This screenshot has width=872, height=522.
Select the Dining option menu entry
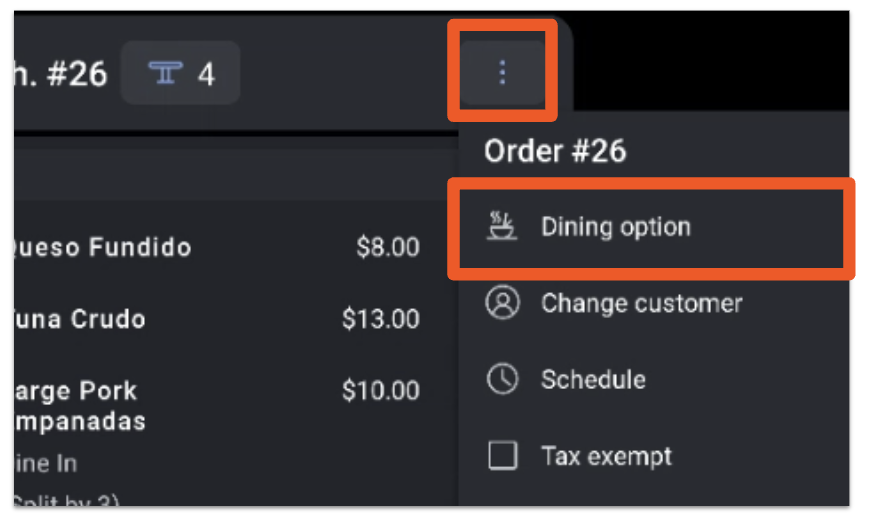coord(615,227)
